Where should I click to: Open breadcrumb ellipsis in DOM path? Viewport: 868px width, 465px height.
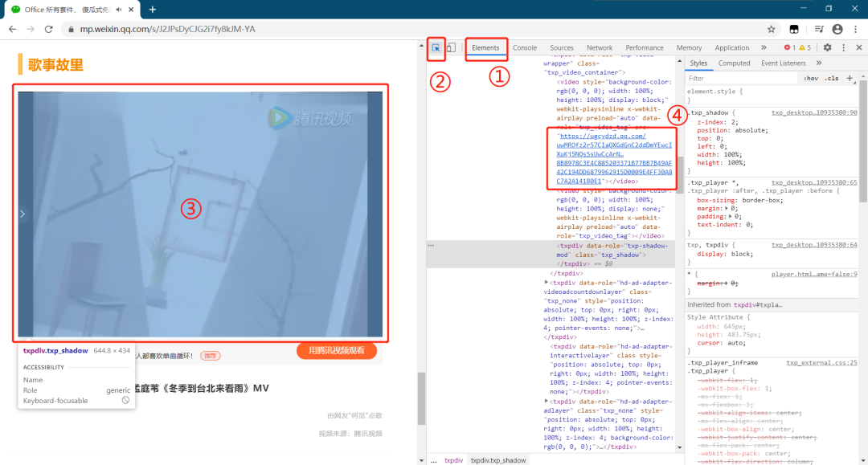pyautogui.click(x=434, y=460)
